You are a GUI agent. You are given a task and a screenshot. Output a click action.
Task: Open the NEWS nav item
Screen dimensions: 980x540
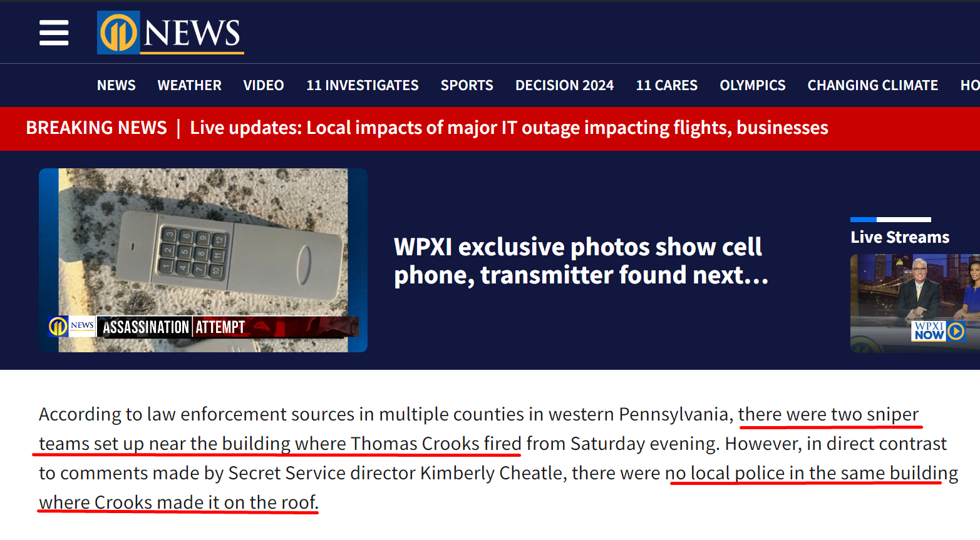(116, 85)
